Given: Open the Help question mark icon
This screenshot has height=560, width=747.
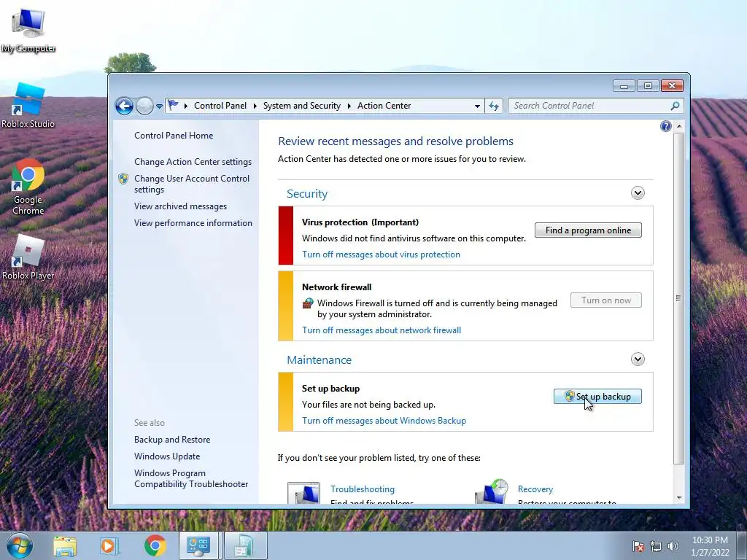Looking at the screenshot, I should click(x=665, y=126).
